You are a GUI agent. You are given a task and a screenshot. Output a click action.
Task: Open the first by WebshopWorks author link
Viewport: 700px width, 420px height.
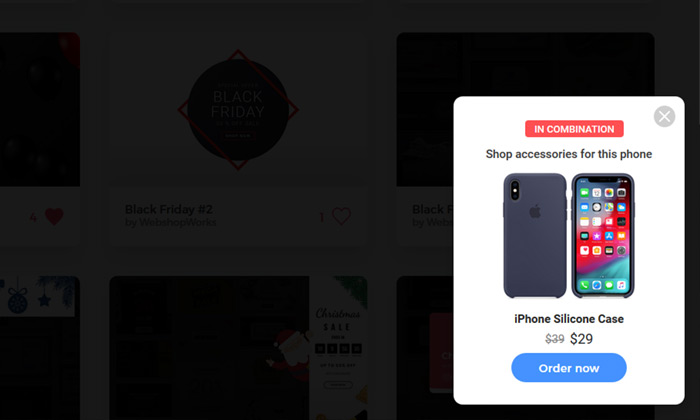coord(171,222)
